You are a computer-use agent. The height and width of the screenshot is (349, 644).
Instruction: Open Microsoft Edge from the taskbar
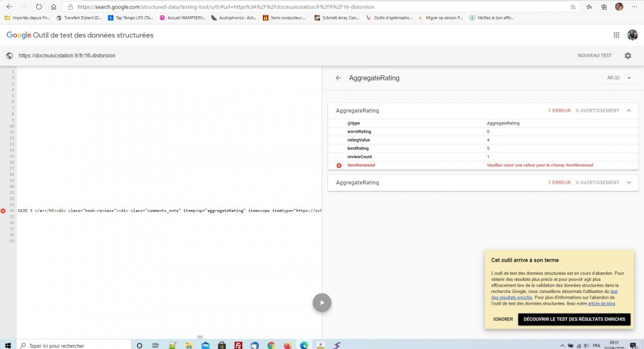pos(304,345)
